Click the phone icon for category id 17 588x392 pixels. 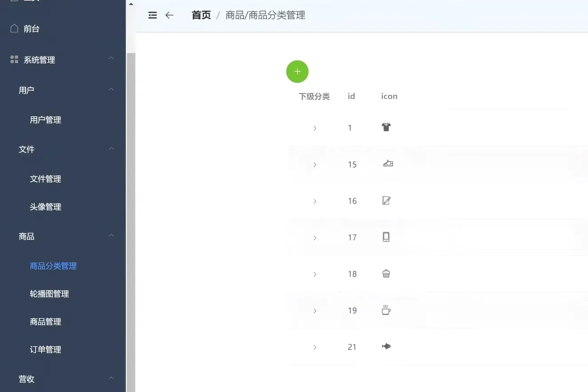click(386, 237)
